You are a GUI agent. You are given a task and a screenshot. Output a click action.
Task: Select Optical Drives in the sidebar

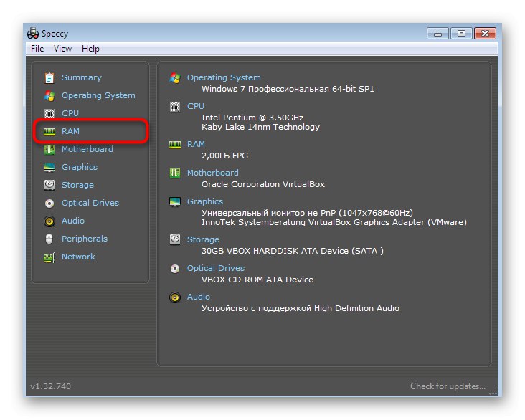tap(90, 203)
